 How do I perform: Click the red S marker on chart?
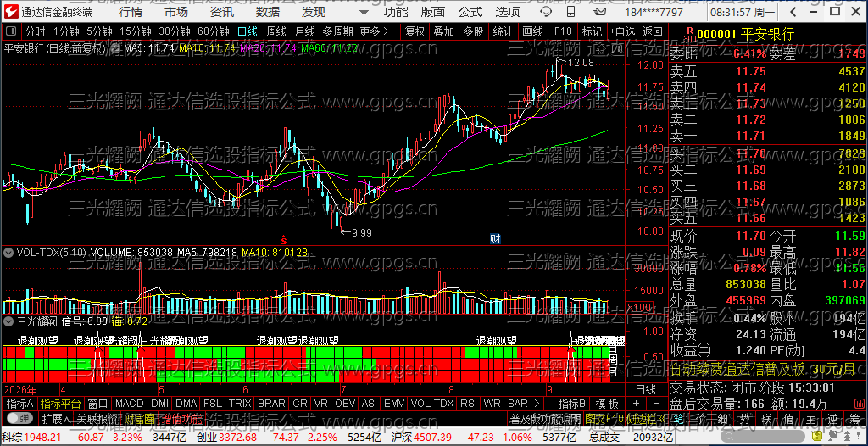tap(284, 239)
